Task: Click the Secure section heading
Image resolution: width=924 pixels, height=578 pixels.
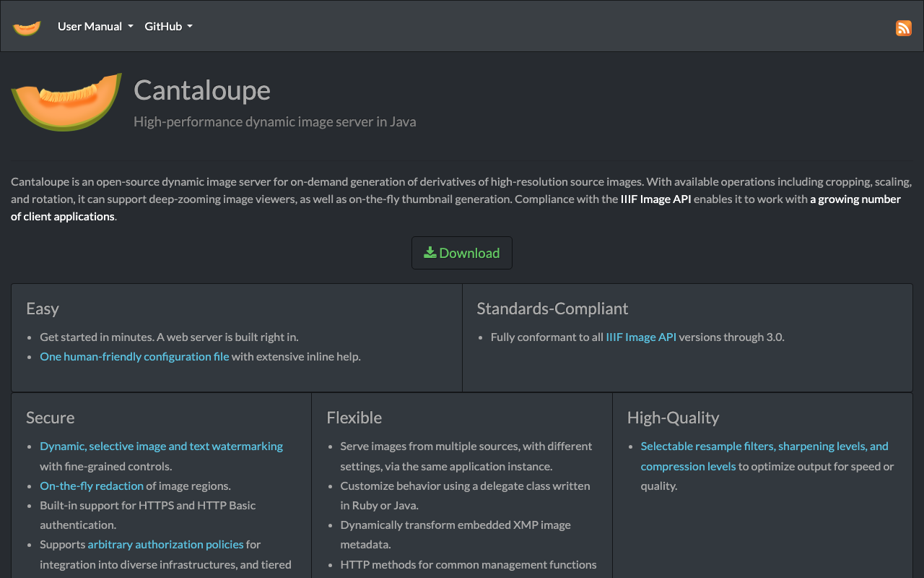Action: [50, 418]
